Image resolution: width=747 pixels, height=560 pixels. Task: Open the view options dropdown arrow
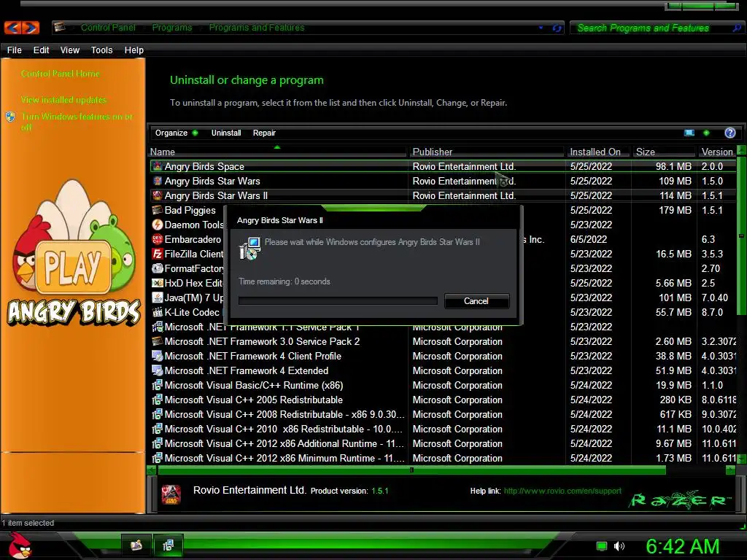706,133
